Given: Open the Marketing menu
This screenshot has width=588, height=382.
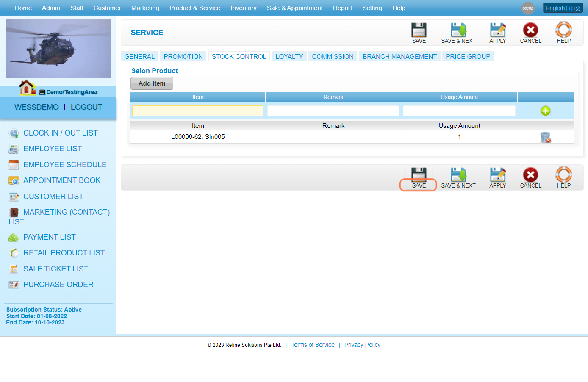Looking at the screenshot, I should click(145, 8).
